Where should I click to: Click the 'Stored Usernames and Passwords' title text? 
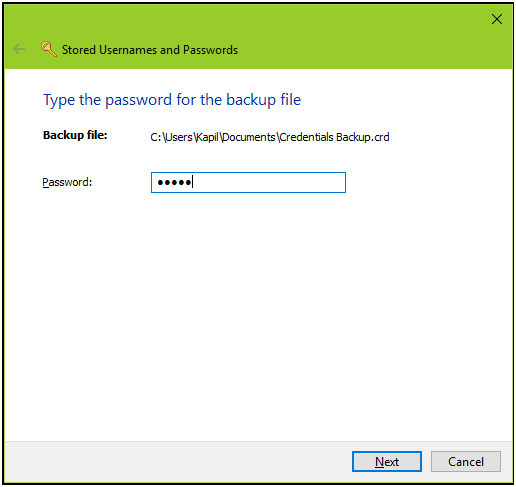tap(150, 50)
